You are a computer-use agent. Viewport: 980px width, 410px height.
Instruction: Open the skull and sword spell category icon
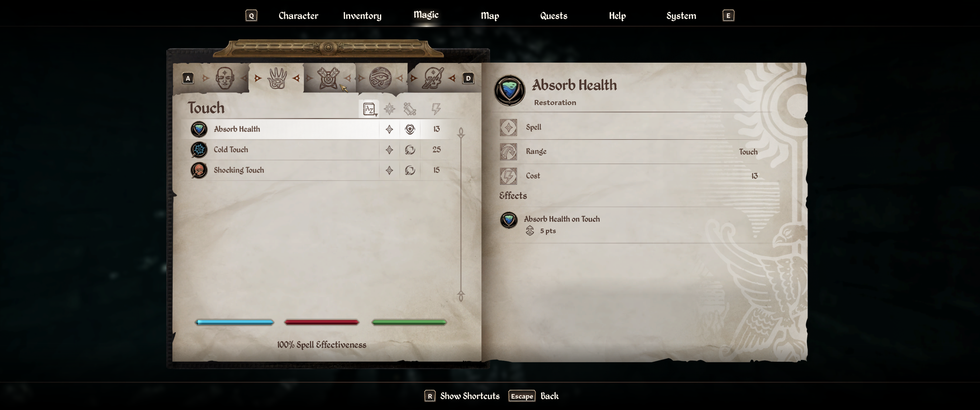432,78
